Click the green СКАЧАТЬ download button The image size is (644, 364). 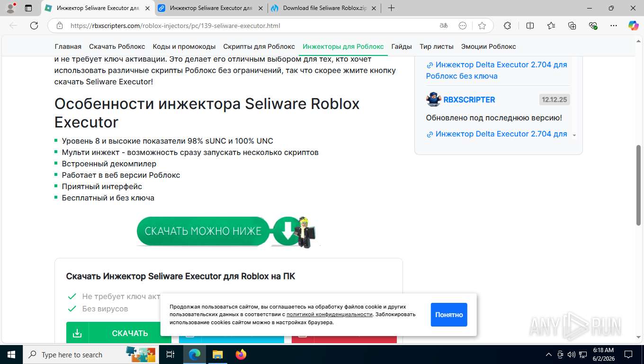coord(119,333)
